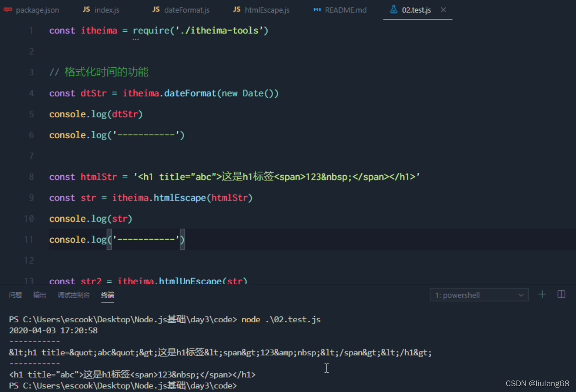Click line number 11 in the gutter
The height and width of the screenshot is (392, 576).
(29, 240)
